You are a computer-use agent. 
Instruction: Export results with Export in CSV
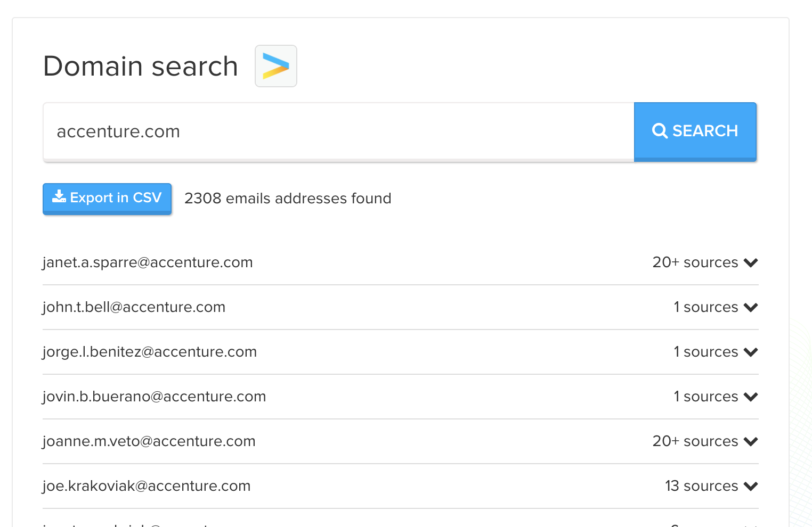click(107, 198)
